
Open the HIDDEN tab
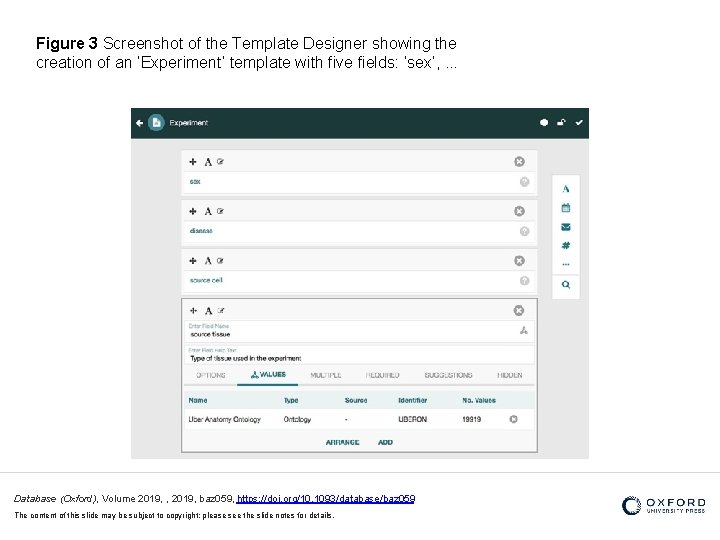pyautogui.click(x=509, y=375)
